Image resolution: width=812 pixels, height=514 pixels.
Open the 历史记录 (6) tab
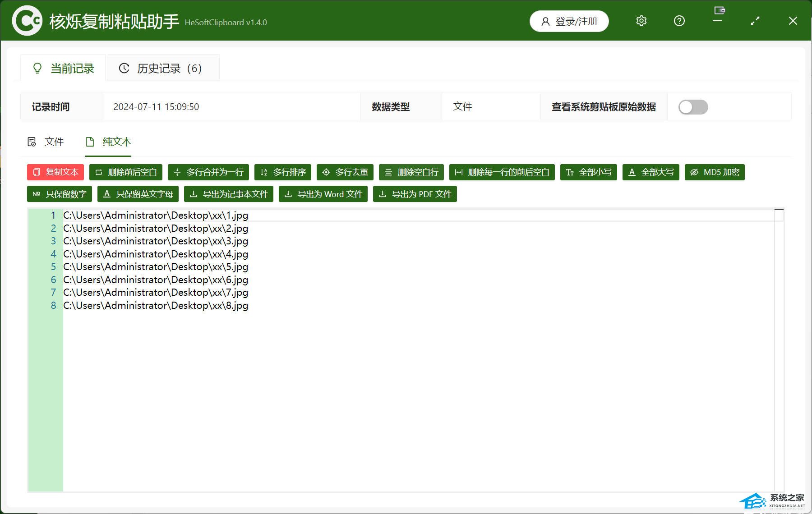pyautogui.click(x=163, y=68)
